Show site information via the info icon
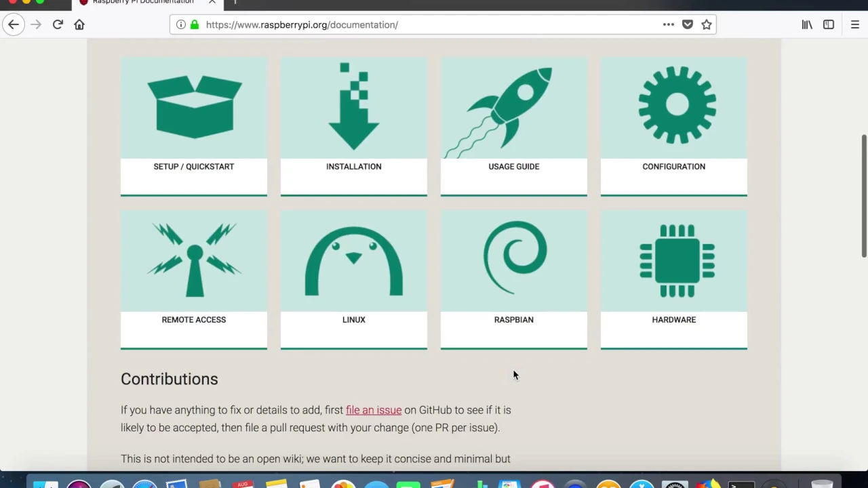Viewport: 868px width, 488px height. click(181, 24)
